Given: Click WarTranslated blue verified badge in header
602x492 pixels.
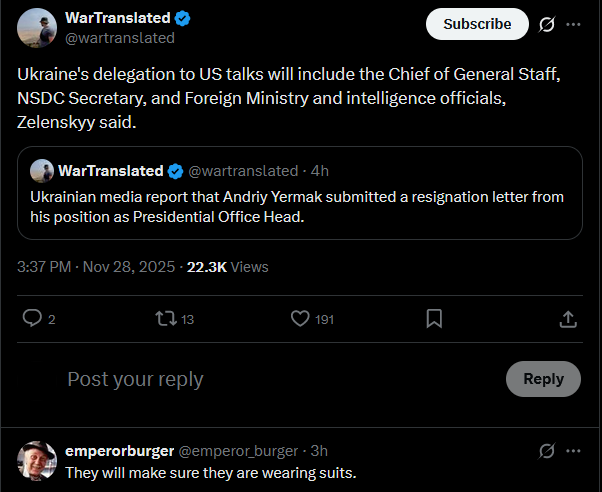Looking at the screenshot, I should click(x=182, y=18).
